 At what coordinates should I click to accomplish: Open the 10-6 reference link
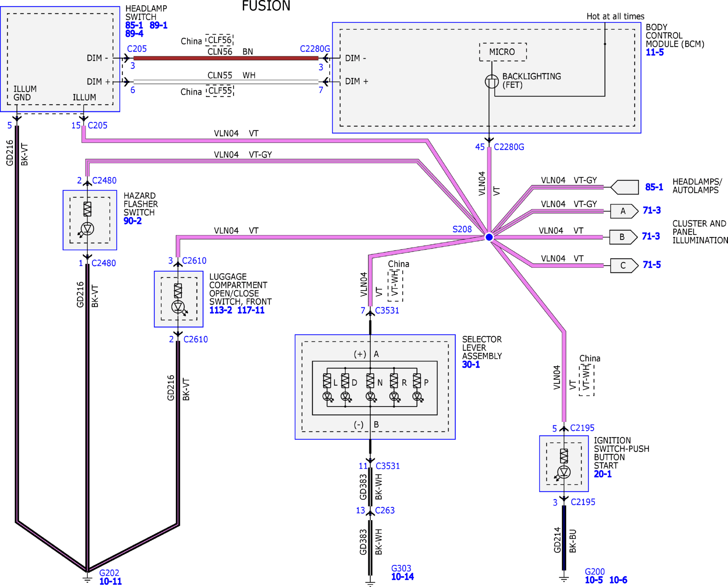point(618,580)
